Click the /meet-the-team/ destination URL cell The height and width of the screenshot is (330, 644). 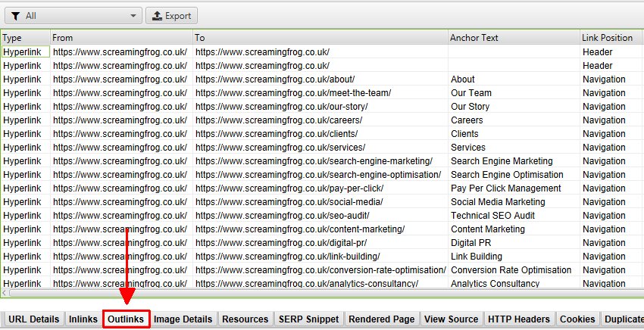pyautogui.click(x=320, y=93)
